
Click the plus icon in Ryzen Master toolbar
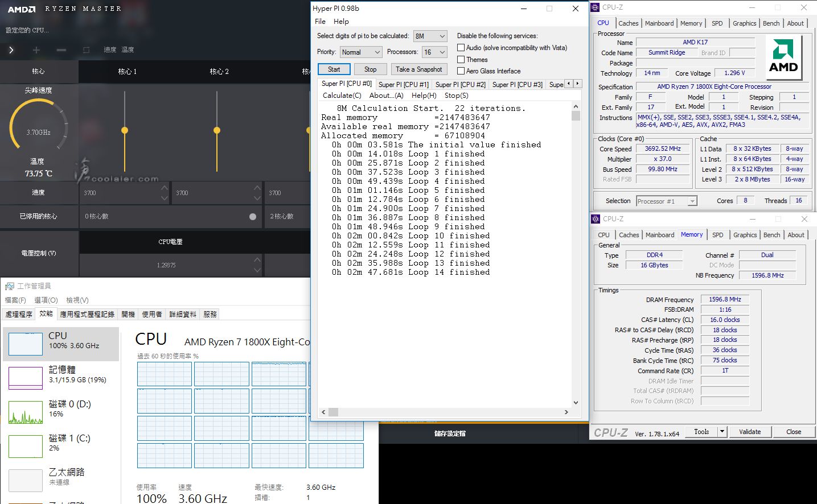pos(36,50)
